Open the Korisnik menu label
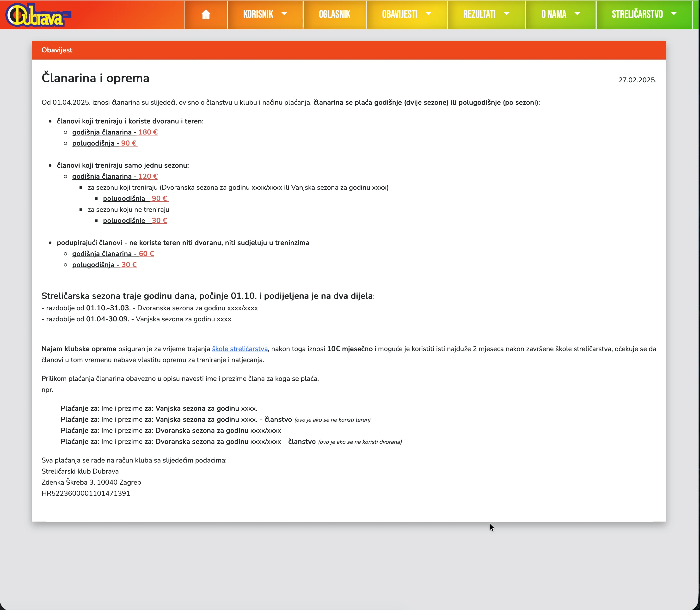The image size is (700, 610). [258, 14]
